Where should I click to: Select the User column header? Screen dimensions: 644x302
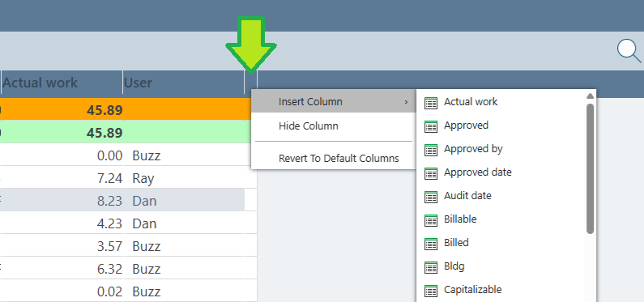tap(184, 83)
